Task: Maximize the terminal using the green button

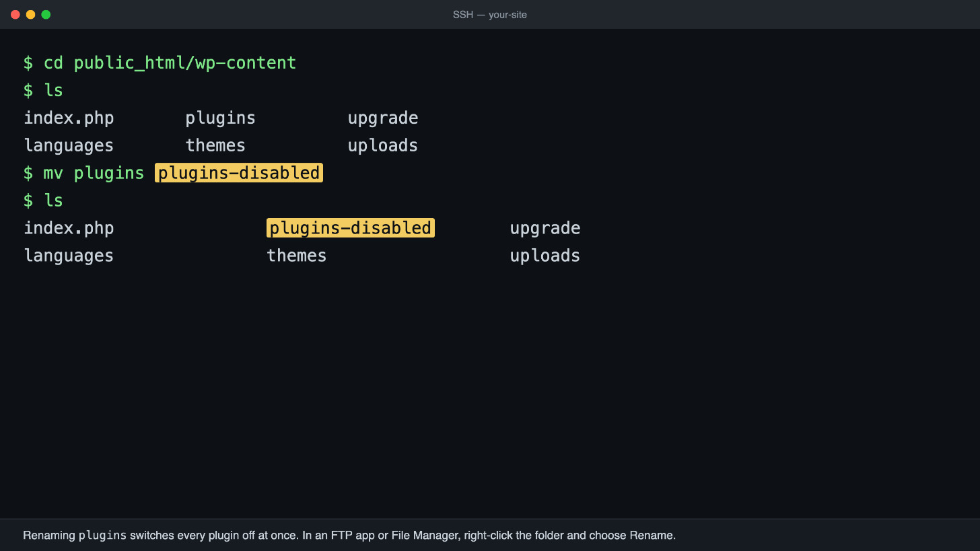Action: coord(46,14)
